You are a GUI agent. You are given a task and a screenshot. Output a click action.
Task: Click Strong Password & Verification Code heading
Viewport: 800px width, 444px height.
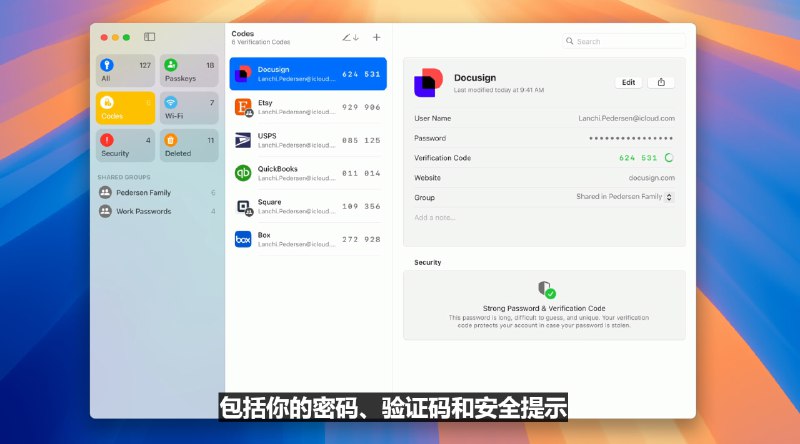pos(544,308)
